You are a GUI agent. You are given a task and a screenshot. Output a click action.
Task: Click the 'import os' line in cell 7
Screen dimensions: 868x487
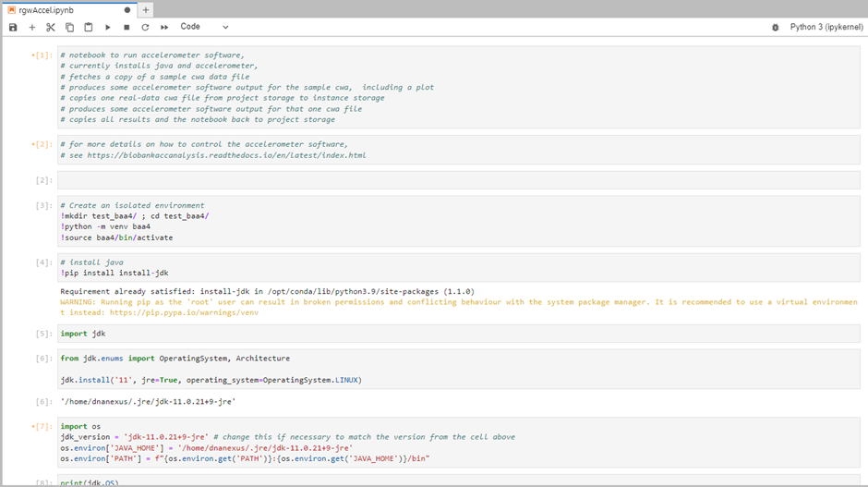point(80,427)
